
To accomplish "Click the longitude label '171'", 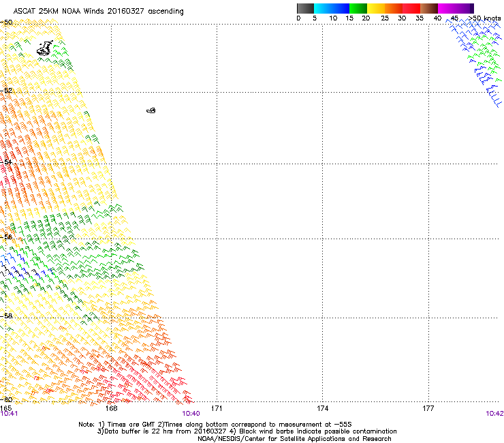I will click(217, 408).
